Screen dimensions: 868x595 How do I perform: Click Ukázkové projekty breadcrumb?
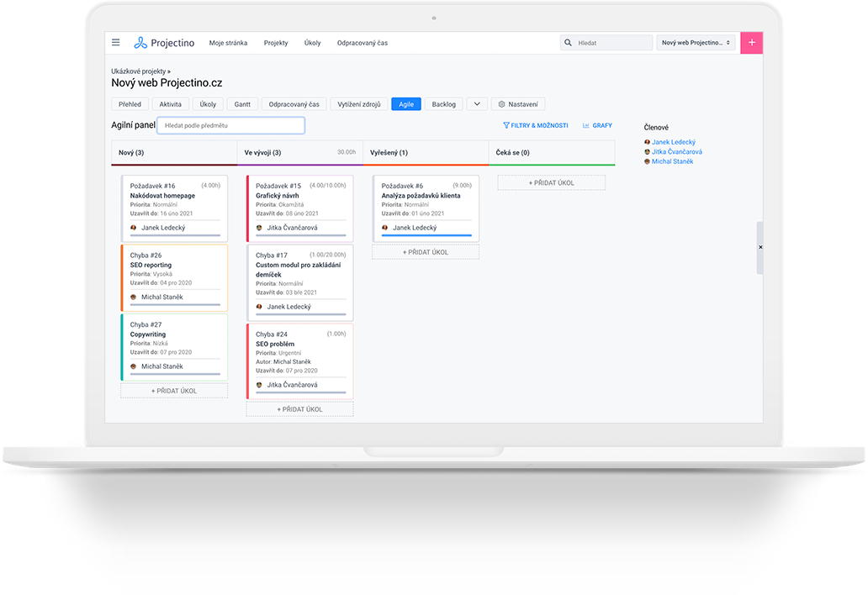(139, 71)
